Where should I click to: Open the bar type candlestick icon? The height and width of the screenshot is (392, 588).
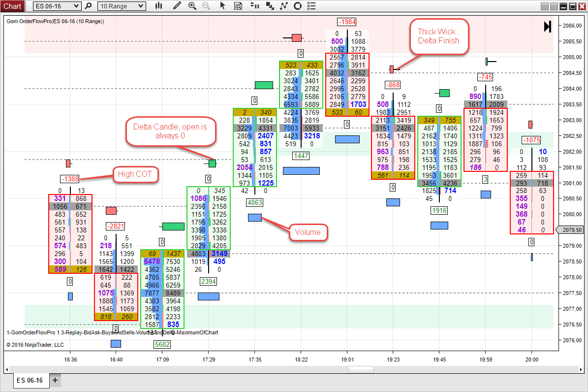click(158, 6)
